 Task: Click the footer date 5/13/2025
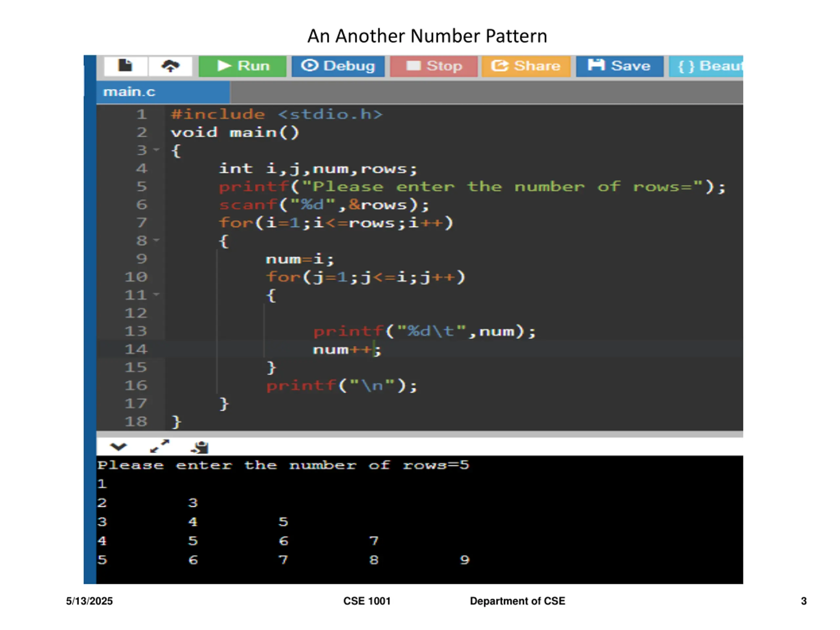tap(89, 601)
